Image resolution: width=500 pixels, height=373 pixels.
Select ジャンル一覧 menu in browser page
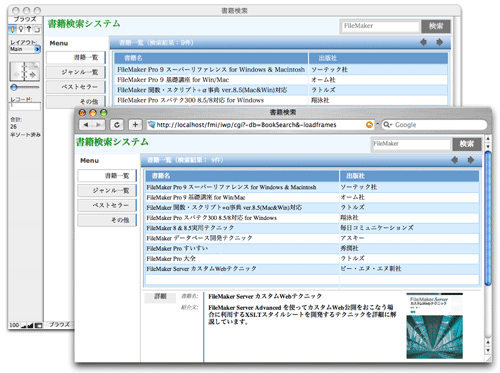pos(107,190)
